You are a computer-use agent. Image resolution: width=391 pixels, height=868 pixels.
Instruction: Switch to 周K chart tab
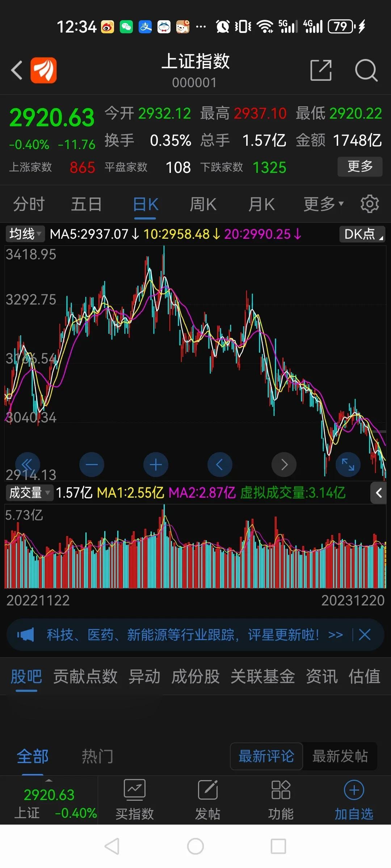tap(203, 204)
